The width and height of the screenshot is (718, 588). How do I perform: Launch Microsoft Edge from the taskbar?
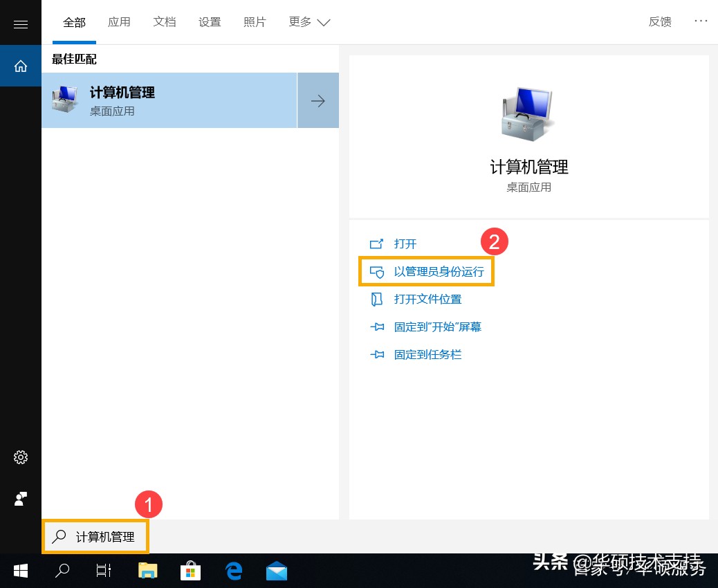(x=233, y=571)
